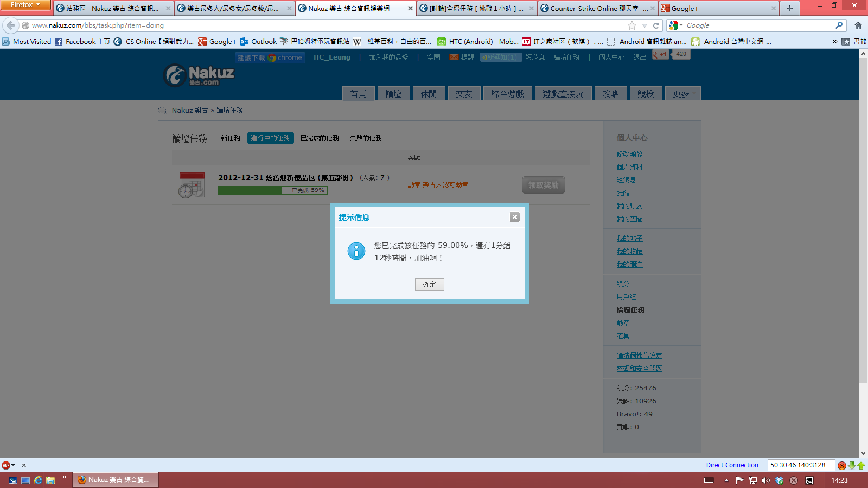
Task: Open the Firefox home page icon
Action: pyautogui.click(x=858, y=25)
